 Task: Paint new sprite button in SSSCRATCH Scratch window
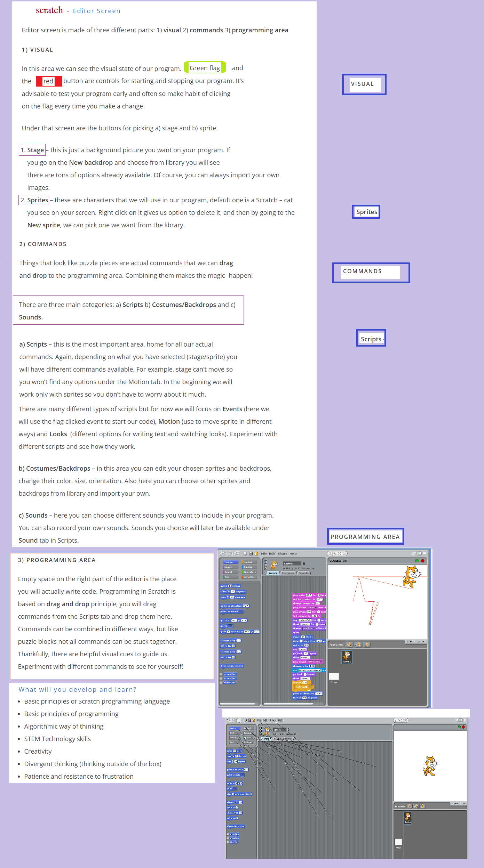pyautogui.click(x=349, y=644)
